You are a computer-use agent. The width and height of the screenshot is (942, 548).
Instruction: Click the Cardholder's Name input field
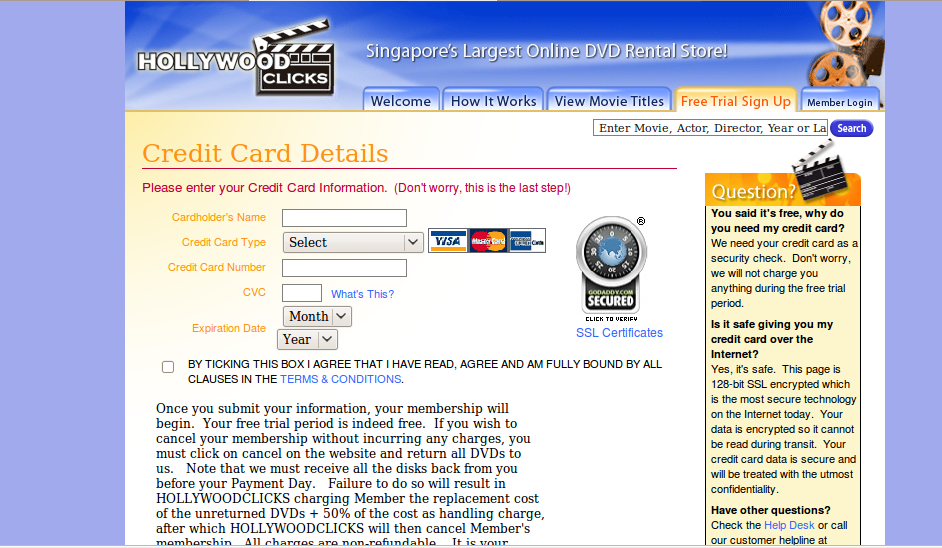click(x=344, y=218)
